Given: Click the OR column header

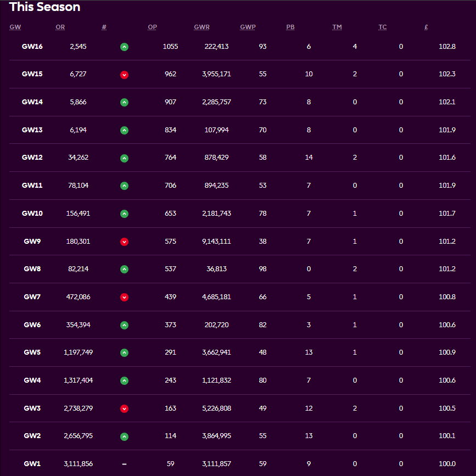Looking at the screenshot, I should click(60, 27).
